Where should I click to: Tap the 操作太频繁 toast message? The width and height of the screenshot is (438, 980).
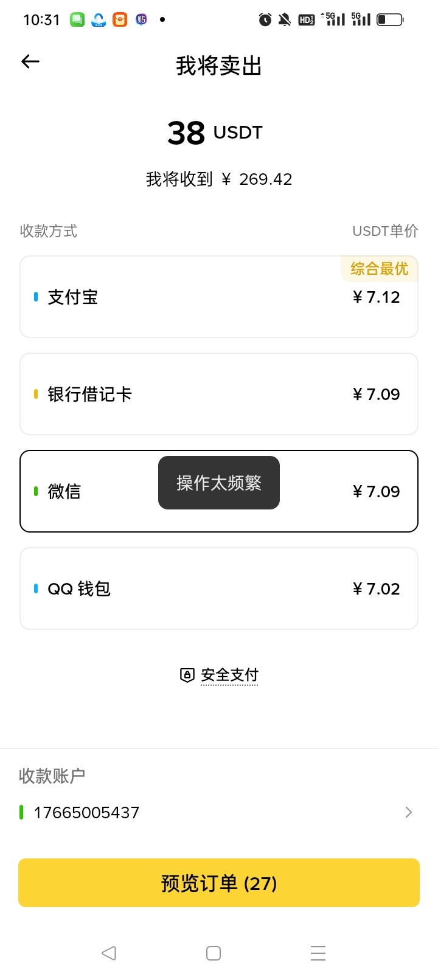[219, 483]
